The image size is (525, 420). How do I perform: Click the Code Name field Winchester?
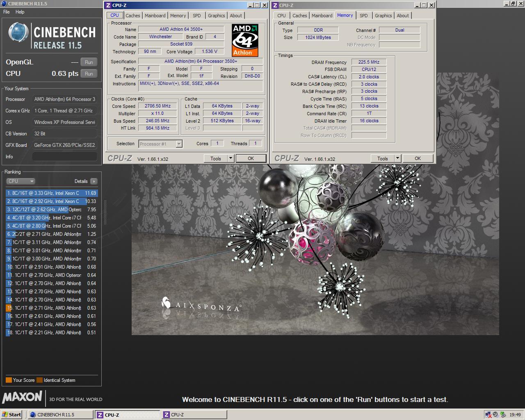(x=160, y=37)
